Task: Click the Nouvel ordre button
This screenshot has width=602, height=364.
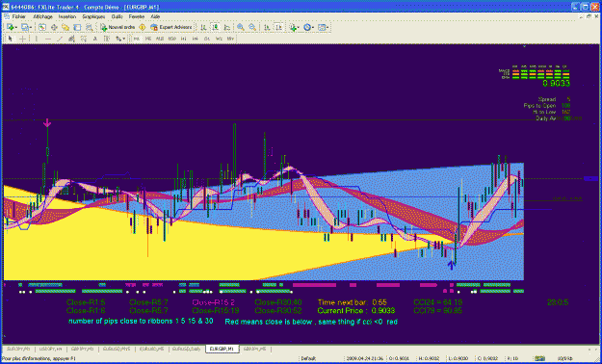Action: point(118,27)
